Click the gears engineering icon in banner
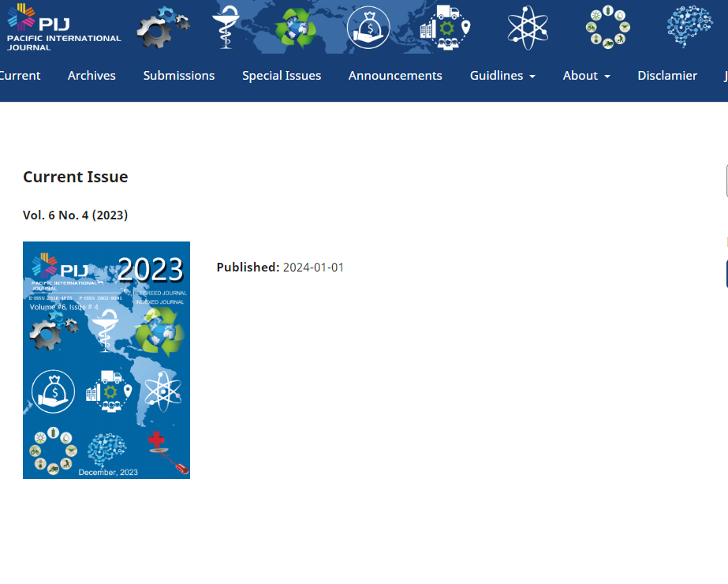Viewport: 728px width, 584px height. coord(162,28)
